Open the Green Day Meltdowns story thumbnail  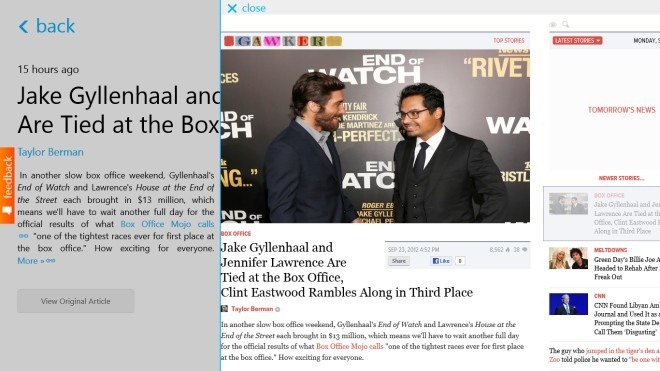(x=568, y=258)
